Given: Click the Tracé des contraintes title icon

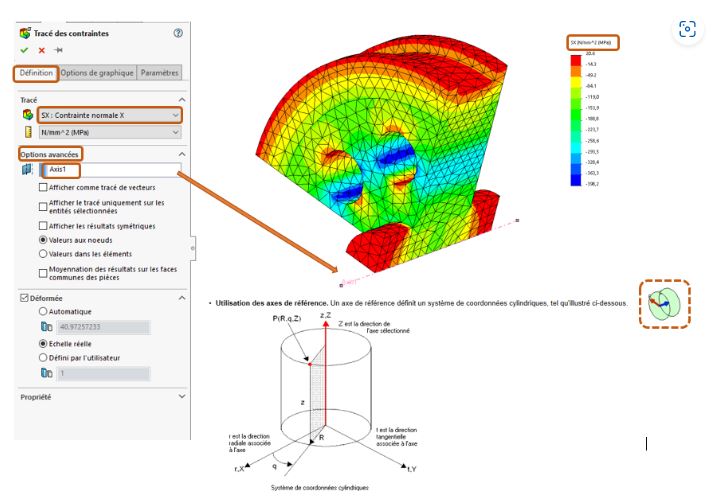Looking at the screenshot, I should click(x=25, y=33).
